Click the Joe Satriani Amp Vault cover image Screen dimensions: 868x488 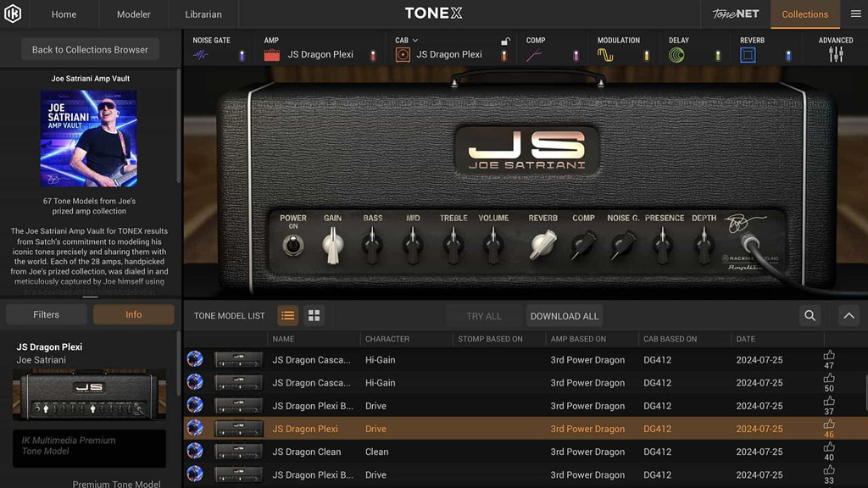point(88,138)
